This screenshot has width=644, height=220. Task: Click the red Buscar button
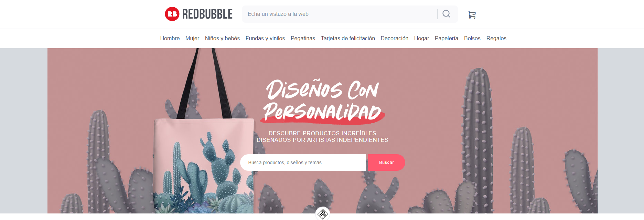[386, 163]
